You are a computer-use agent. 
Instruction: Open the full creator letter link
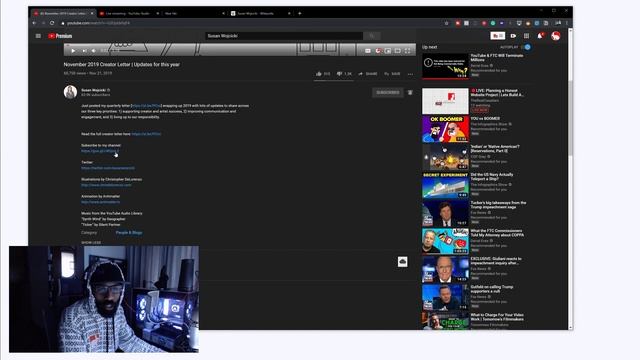point(146,134)
